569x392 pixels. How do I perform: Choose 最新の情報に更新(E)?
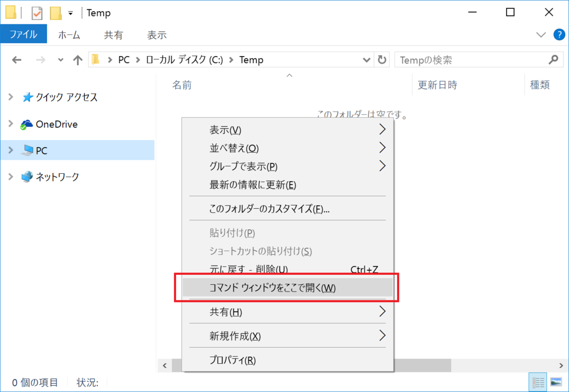(287, 184)
